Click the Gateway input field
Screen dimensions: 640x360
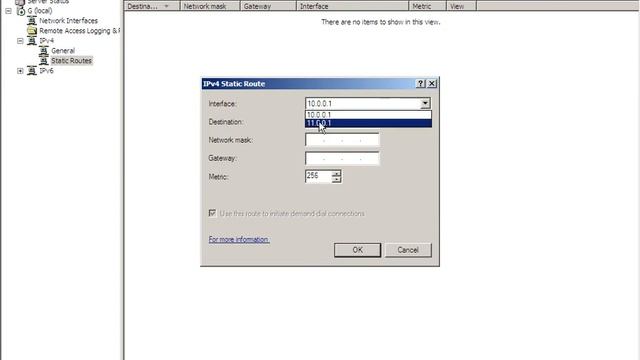(342, 158)
